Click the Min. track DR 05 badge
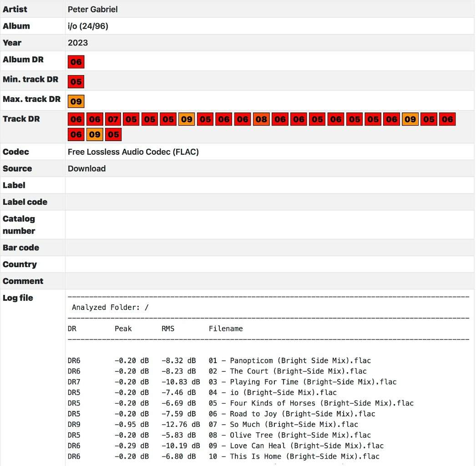This screenshot has height=466, width=476. click(76, 81)
